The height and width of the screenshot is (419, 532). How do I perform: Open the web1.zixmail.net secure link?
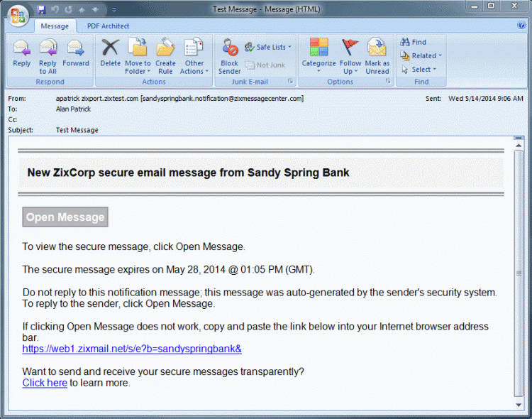pyautogui.click(x=132, y=349)
